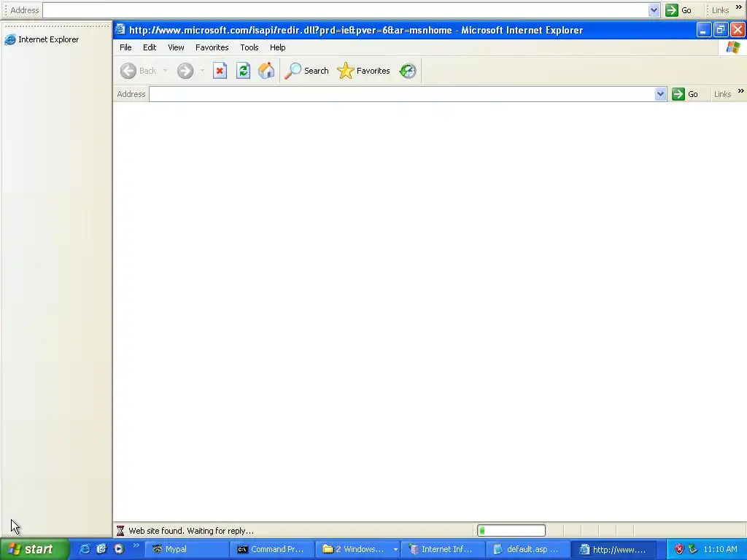Click the Start button
The width and height of the screenshot is (747, 560).
coord(34,549)
